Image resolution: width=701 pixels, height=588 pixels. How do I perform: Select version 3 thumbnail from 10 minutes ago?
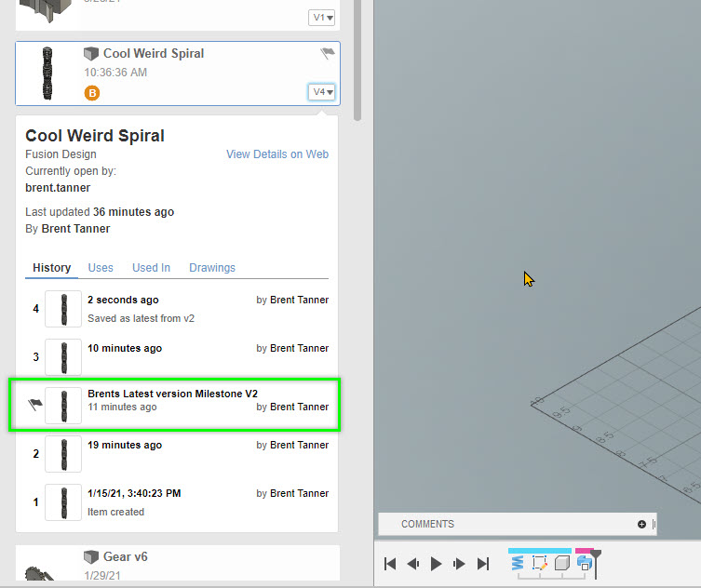pos(63,357)
